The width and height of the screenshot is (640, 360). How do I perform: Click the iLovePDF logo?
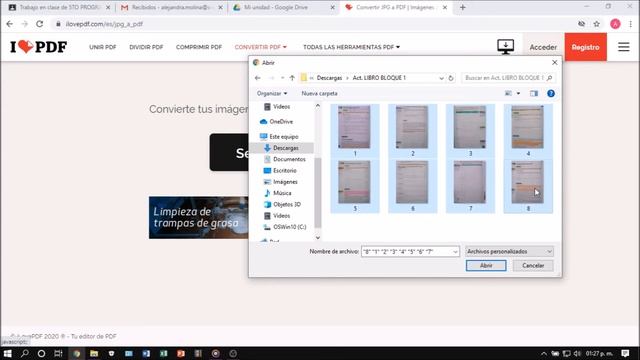(38, 47)
